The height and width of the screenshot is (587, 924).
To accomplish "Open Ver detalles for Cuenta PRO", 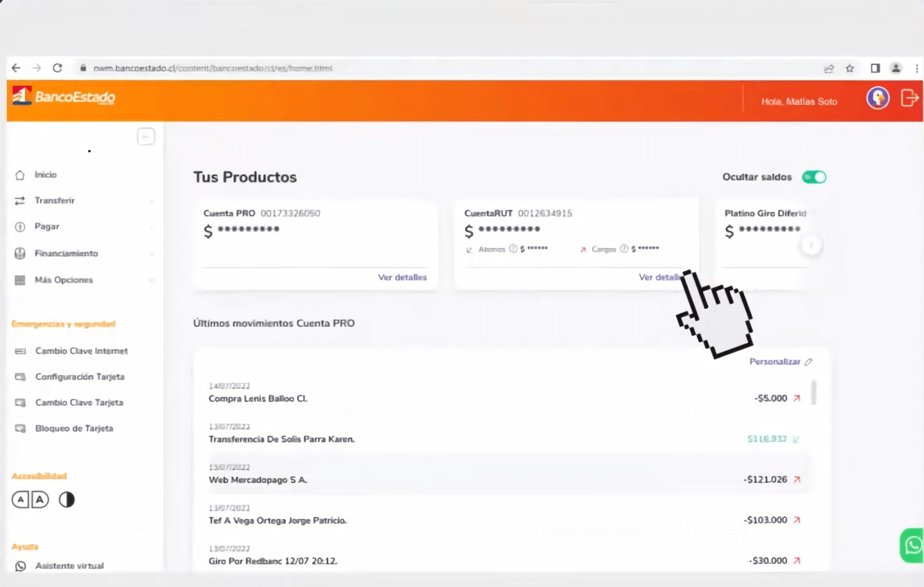I will click(402, 277).
